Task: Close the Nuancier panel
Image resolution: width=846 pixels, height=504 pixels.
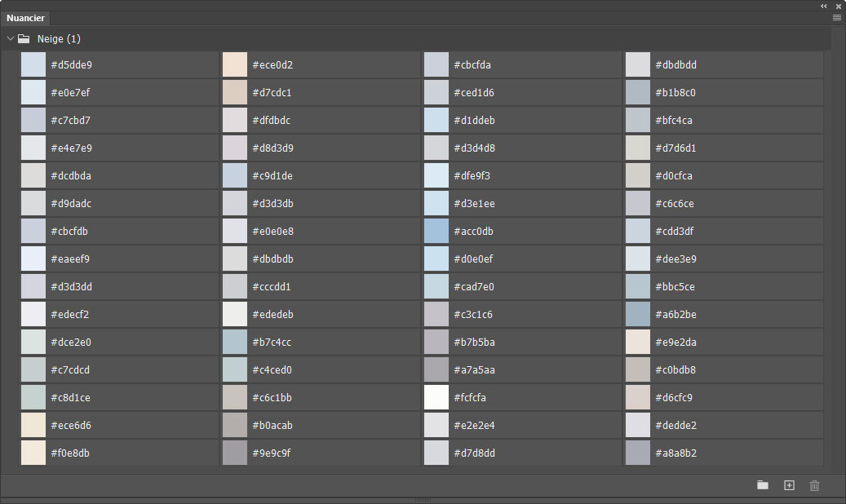Action: point(838,6)
